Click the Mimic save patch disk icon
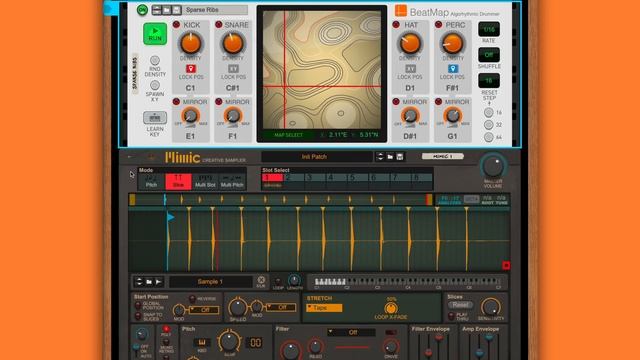Viewport: 640px width, 360px height. 400,157
